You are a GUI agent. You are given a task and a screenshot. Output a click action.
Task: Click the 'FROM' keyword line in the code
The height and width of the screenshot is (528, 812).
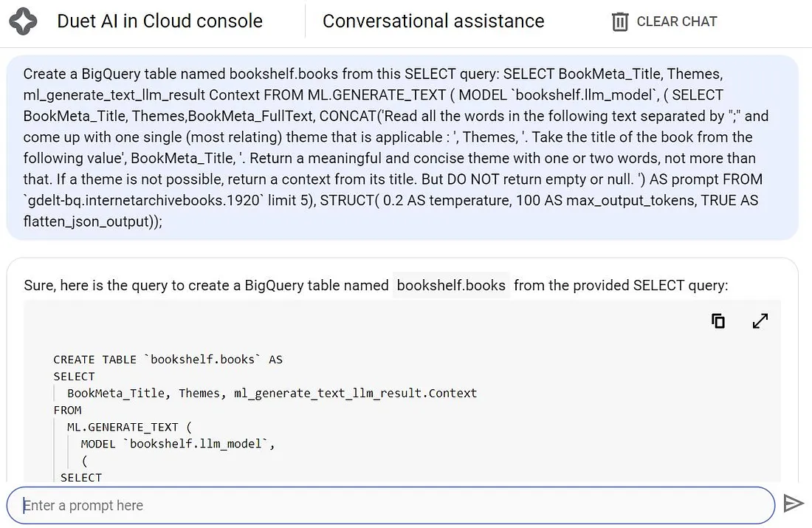(x=67, y=410)
